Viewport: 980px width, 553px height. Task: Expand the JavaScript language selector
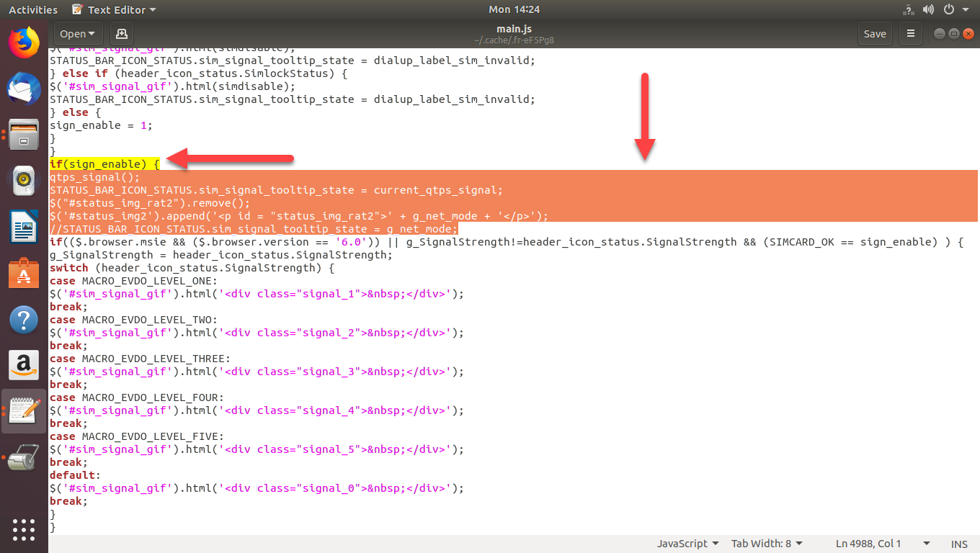[687, 544]
